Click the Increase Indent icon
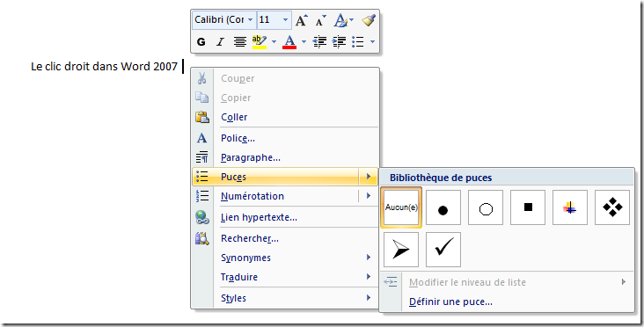 [339, 41]
